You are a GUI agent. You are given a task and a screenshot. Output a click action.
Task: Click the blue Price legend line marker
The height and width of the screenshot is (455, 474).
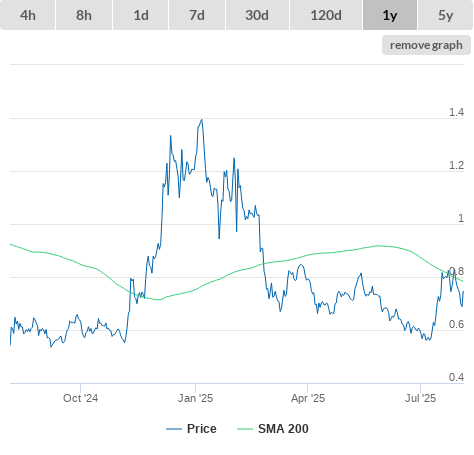pyautogui.click(x=174, y=429)
